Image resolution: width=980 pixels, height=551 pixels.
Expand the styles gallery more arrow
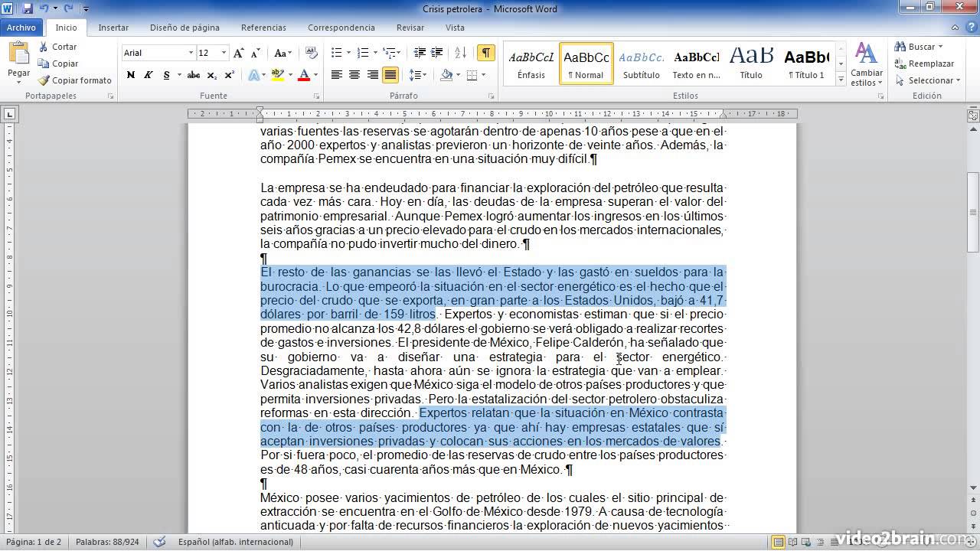pyautogui.click(x=841, y=80)
